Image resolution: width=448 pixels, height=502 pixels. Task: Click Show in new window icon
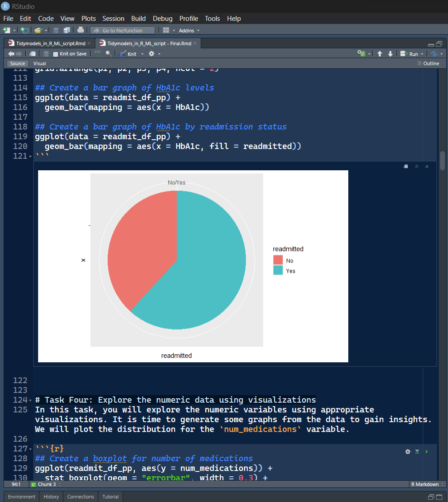pyautogui.click(x=32, y=54)
